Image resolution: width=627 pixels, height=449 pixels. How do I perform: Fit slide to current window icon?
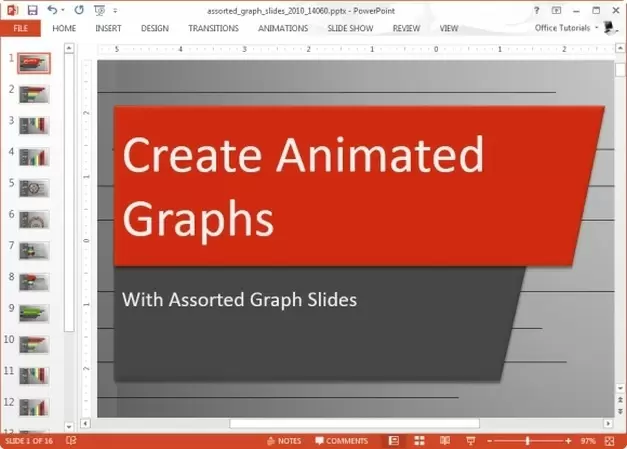(612, 441)
